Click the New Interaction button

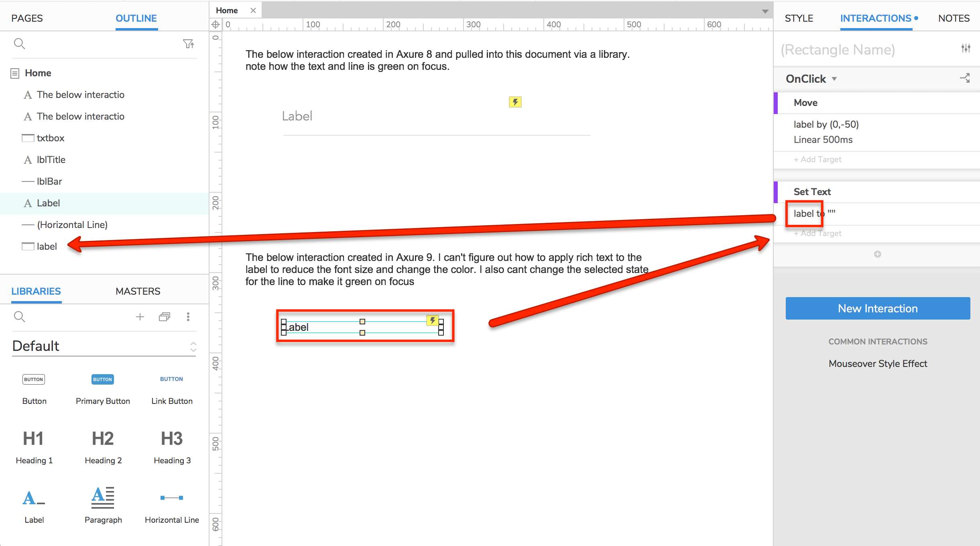click(x=877, y=308)
